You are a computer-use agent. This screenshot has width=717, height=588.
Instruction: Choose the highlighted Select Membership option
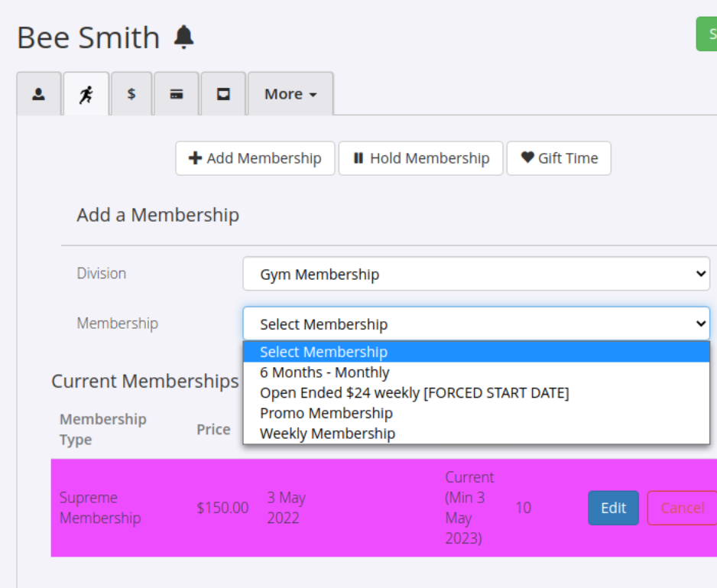475,352
